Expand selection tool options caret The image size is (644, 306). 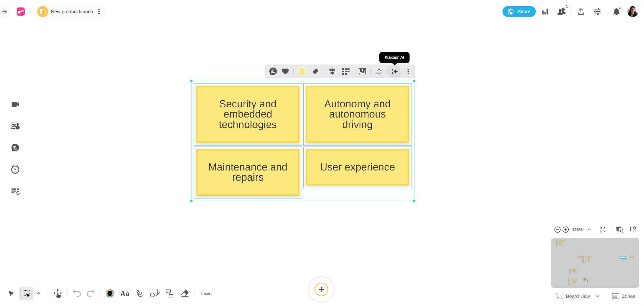click(38, 293)
